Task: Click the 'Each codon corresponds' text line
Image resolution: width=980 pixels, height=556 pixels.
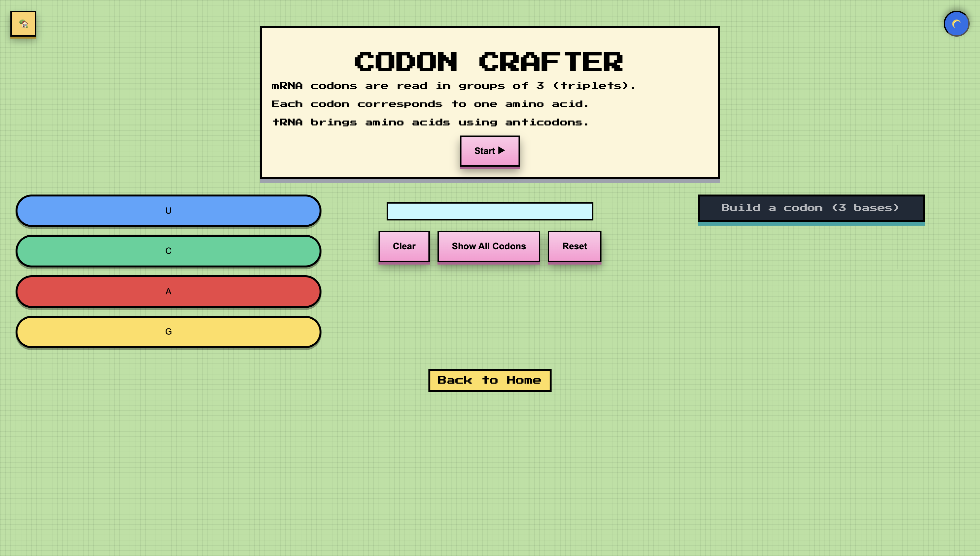Action: (430, 104)
